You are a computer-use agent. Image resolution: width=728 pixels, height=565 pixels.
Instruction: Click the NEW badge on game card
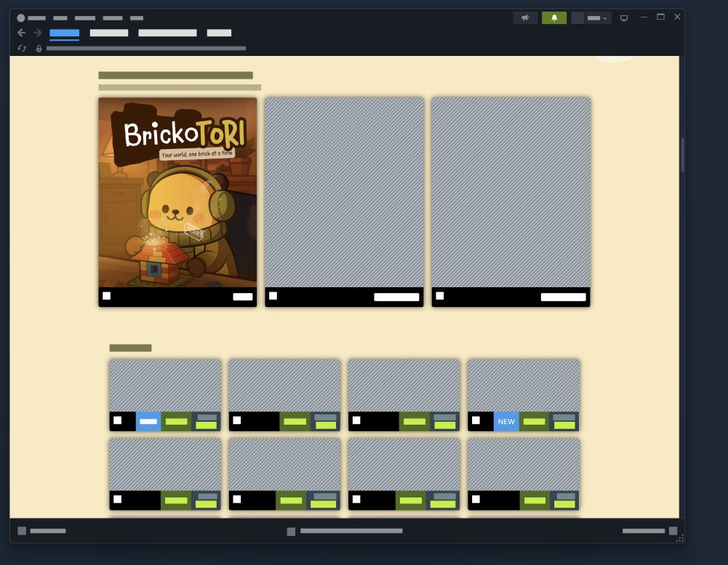(x=506, y=422)
